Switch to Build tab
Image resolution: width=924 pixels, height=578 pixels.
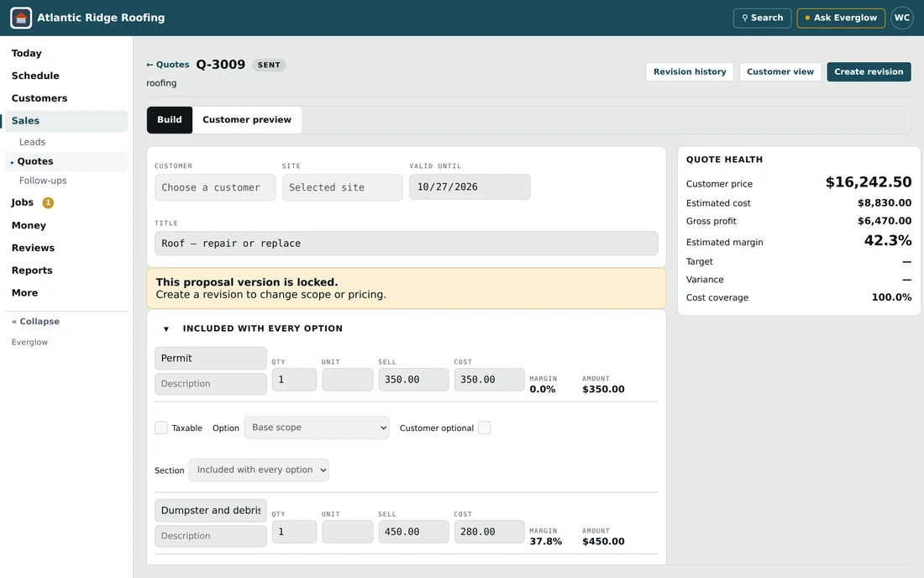(x=170, y=119)
